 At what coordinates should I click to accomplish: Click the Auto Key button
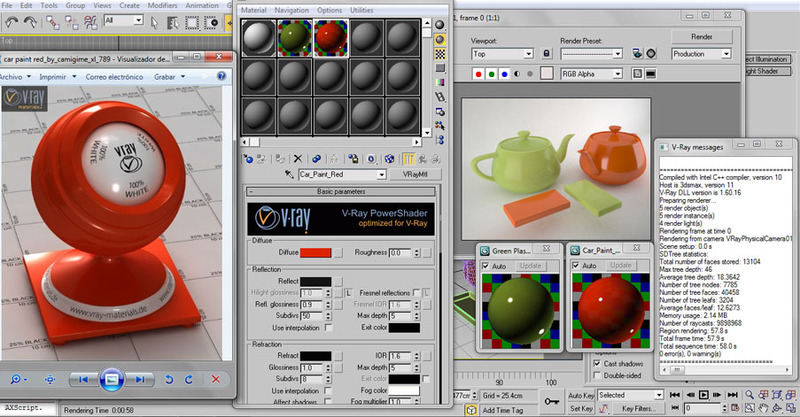pos(581,395)
